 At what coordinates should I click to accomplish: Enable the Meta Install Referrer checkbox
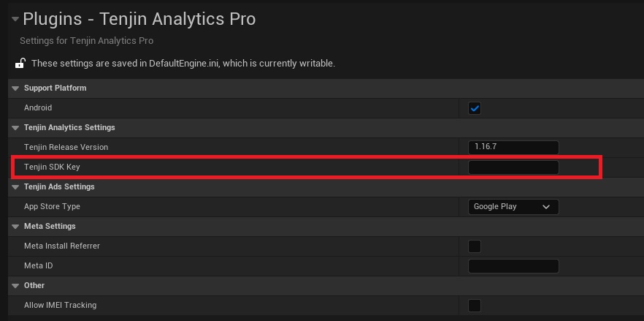tap(475, 246)
